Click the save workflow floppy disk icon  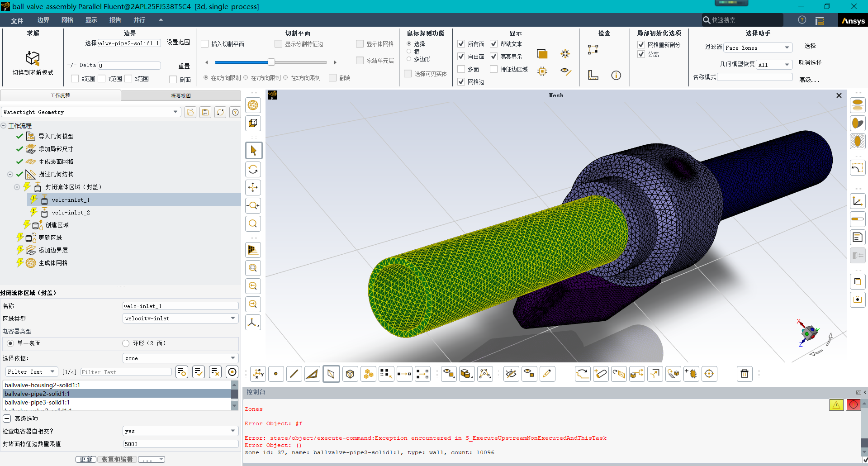tap(205, 112)
